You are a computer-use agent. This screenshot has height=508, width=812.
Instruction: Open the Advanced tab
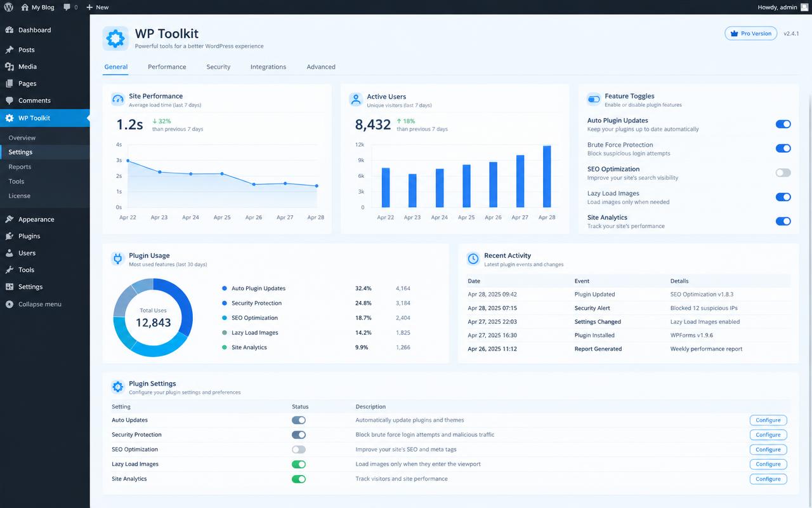pos(321,67)
